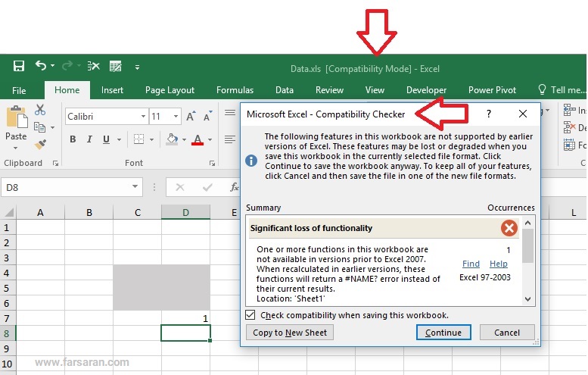
Task: Open the Formulas tab
Action: [x=235, y=90]
